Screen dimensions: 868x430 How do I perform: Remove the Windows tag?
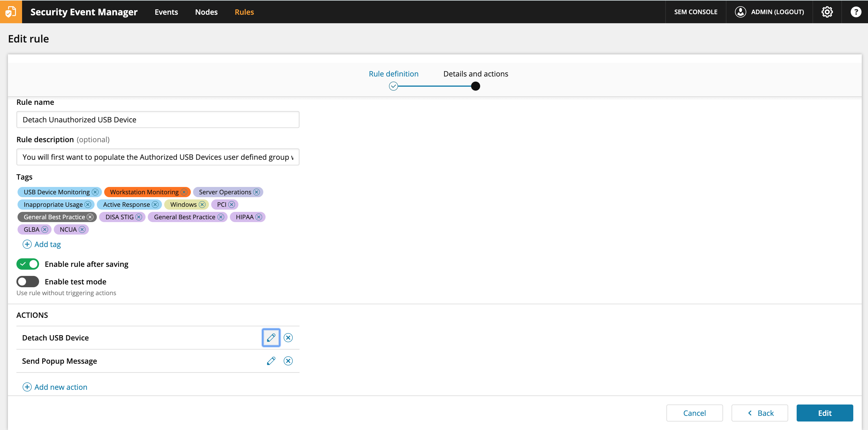click(202, 204)
